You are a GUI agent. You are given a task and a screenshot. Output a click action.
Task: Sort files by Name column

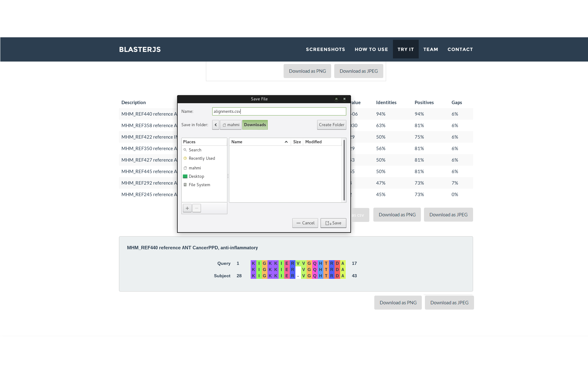click(x=259, y=142)
